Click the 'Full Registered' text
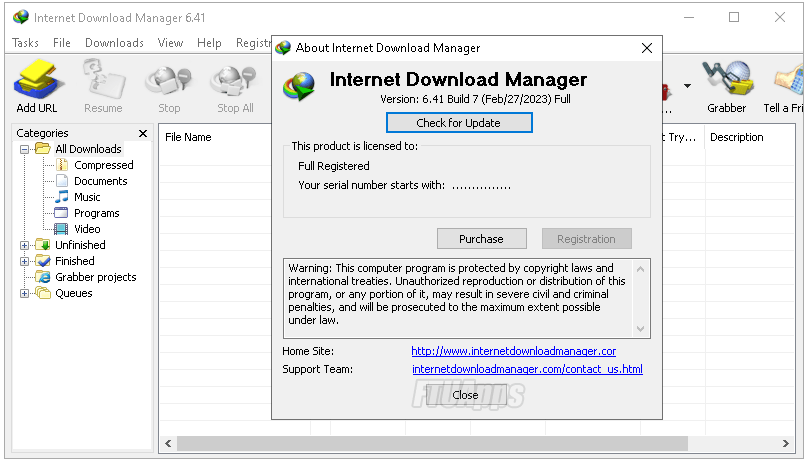 click(x=334, y=166)
